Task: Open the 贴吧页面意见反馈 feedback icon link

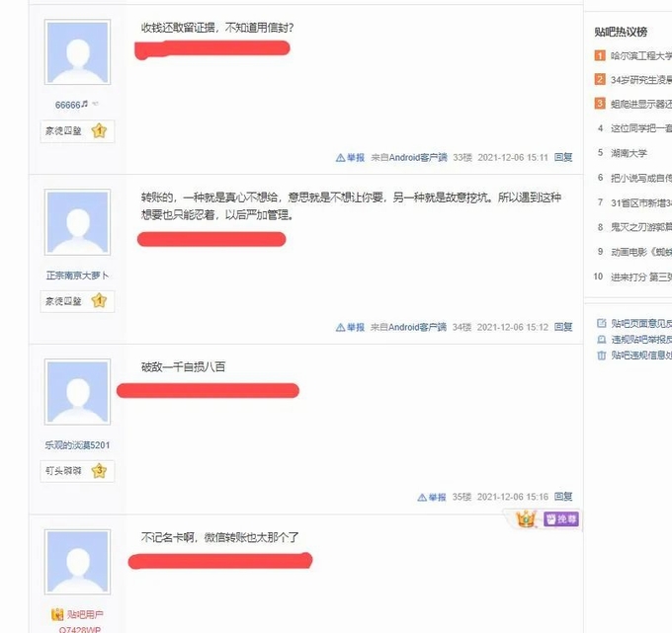Action: pyautogui.click(x=602, y=323)
